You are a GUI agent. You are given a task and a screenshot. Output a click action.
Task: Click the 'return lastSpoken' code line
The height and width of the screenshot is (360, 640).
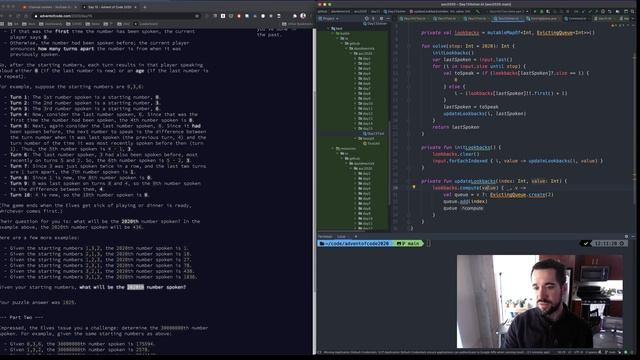click(x=456, y=127)
